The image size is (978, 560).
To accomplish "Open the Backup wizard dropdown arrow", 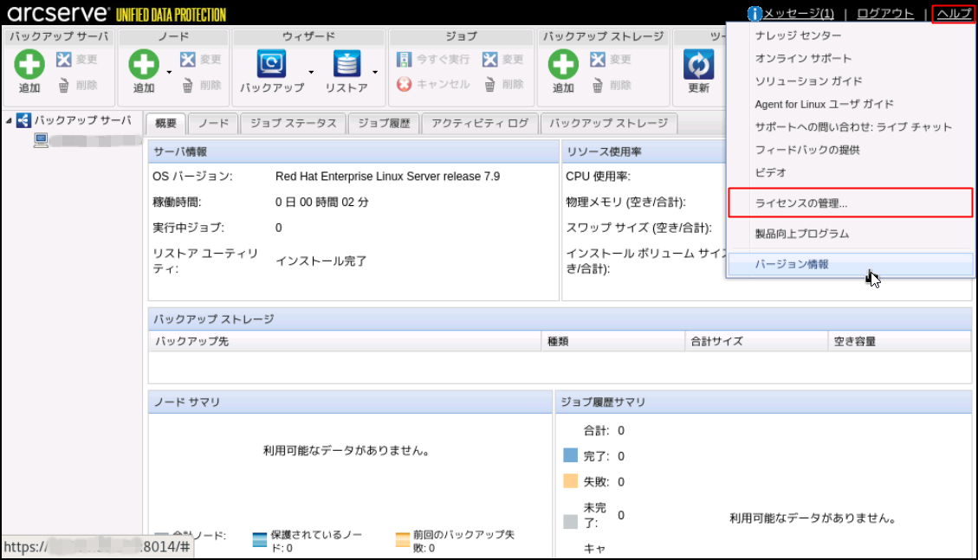I will click(x=311, y=72).
